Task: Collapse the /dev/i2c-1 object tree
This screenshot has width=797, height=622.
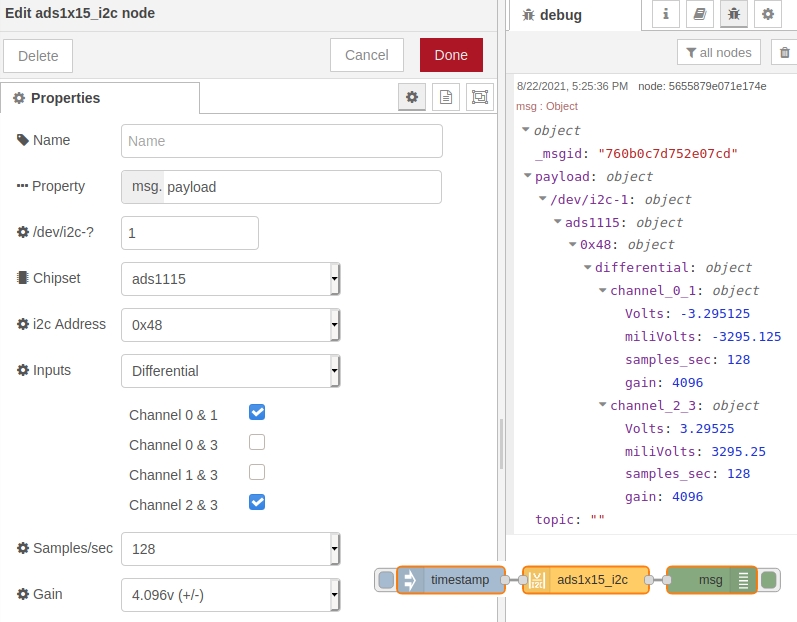Action: (x=542, y=199)
